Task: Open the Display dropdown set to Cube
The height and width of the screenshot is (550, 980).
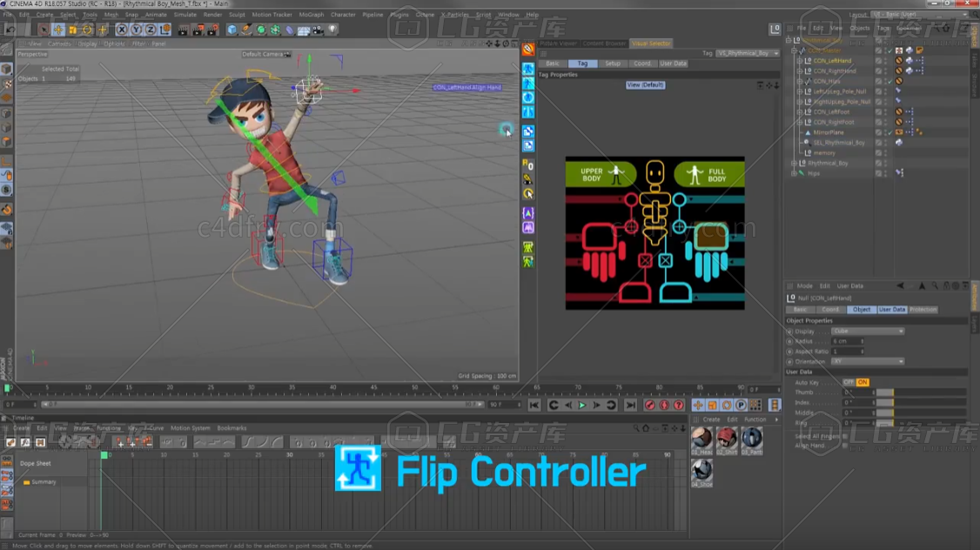Action: [868, 332]
